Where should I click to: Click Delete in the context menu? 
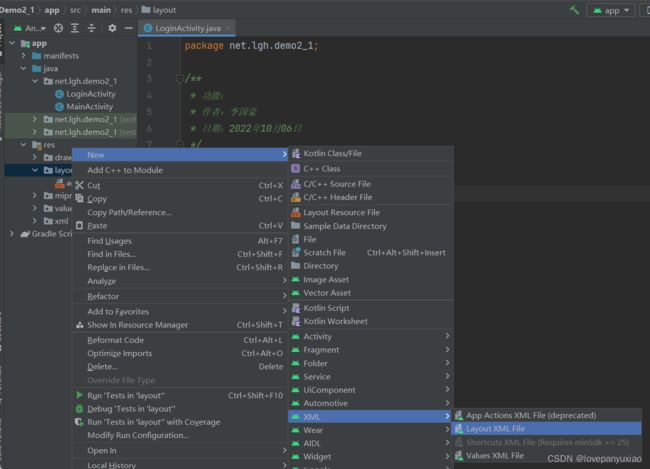180,367
